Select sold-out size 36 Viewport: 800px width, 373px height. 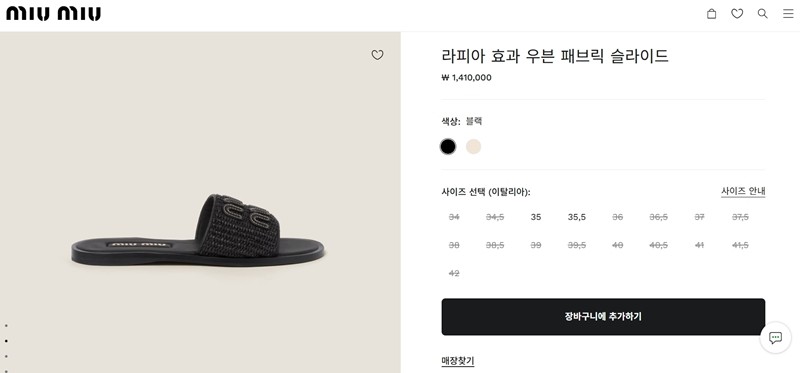click(x=617, y=217)
